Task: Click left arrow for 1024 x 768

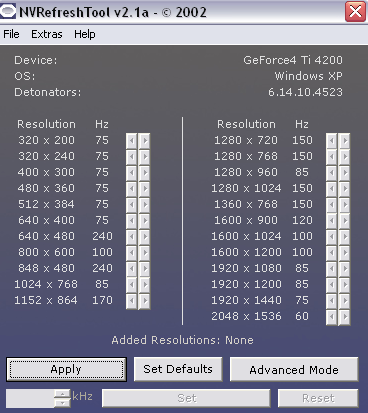Action: click(x=132, y=285)
